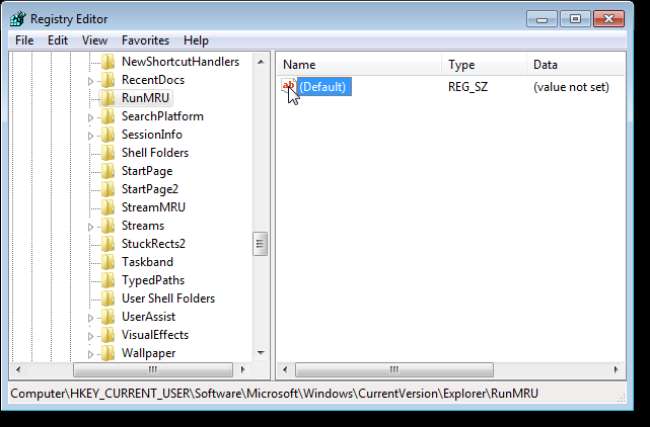This screenshot has height=427, width=650.
Task: Click the VisualEffects folder icon
Action: 108,335
